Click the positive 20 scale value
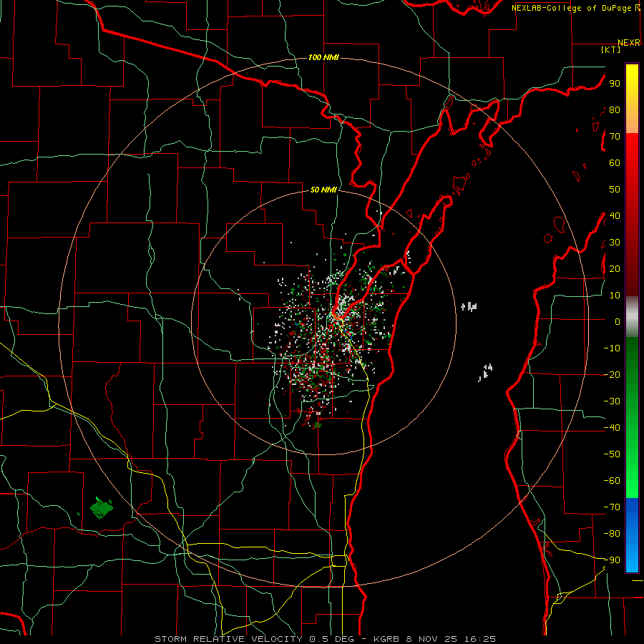This screenshot has width=644, height=644. click(615, 268)
